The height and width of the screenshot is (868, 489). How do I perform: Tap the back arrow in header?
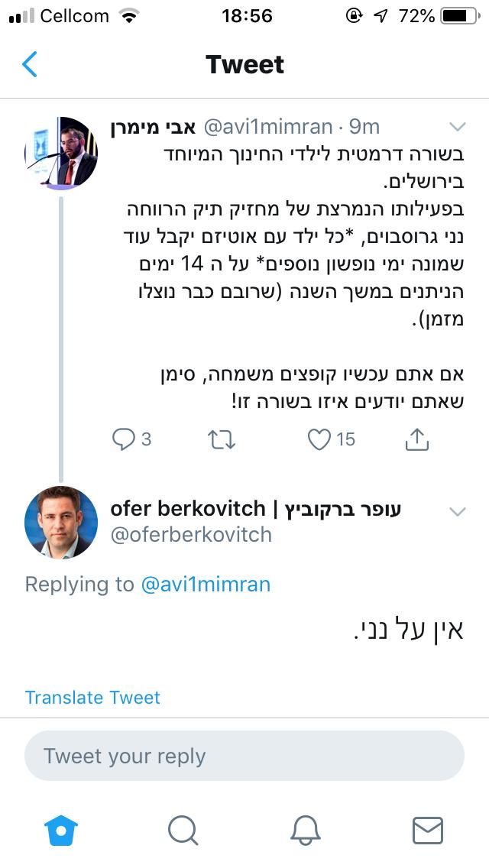(x=31, y=64)
